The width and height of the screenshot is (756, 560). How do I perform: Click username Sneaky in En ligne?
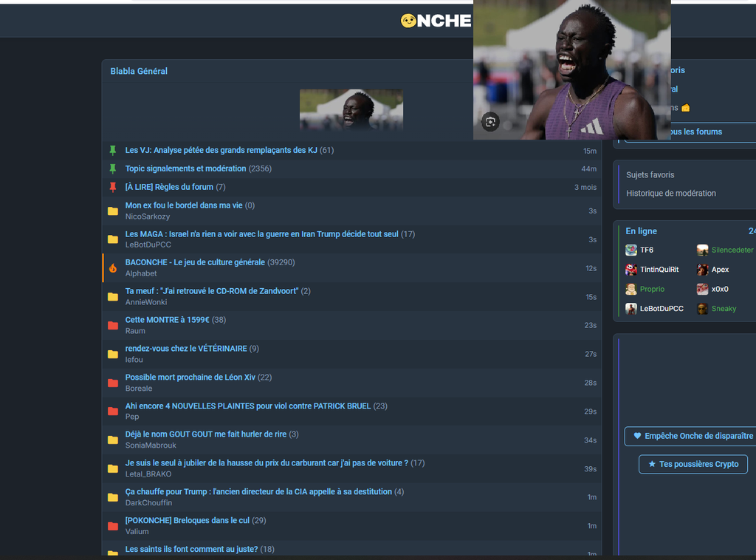(x=724, y=309)
